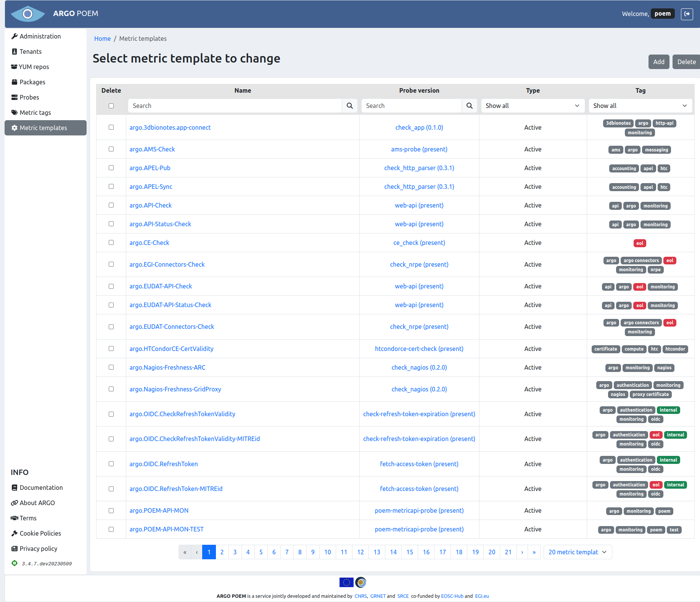Check the select-all checkbox in Delete column
This screenshot has width=700, height=602.
(111, 106)
